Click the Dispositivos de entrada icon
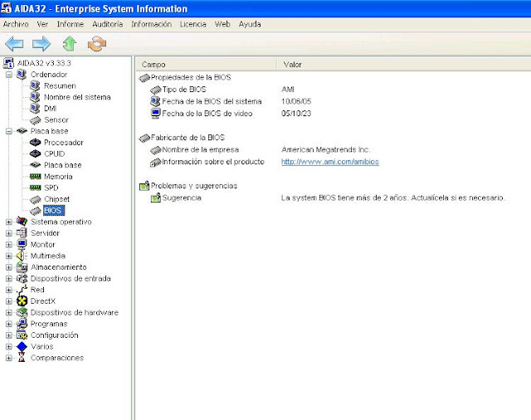The image size is (531, 420). coord(22,278)
